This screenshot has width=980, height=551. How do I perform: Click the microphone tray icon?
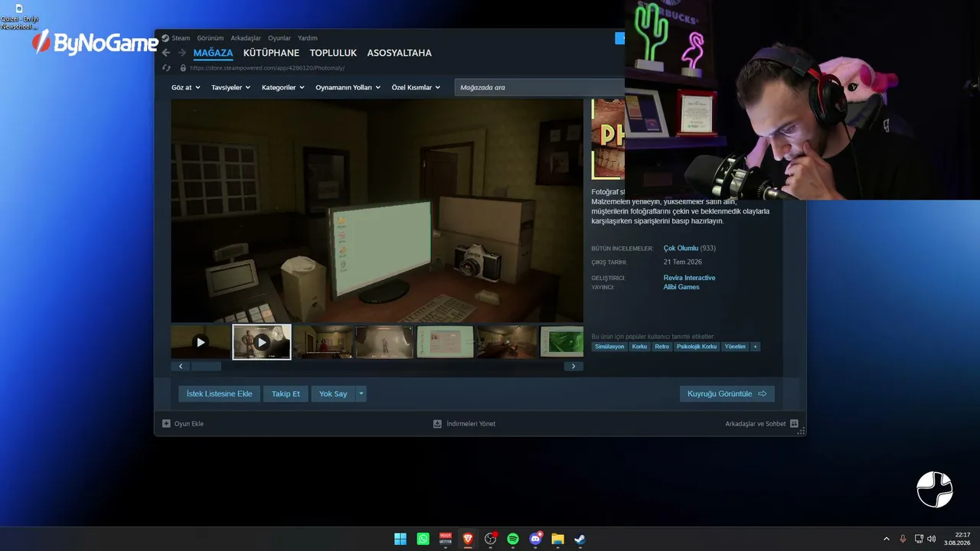[903, 539]
